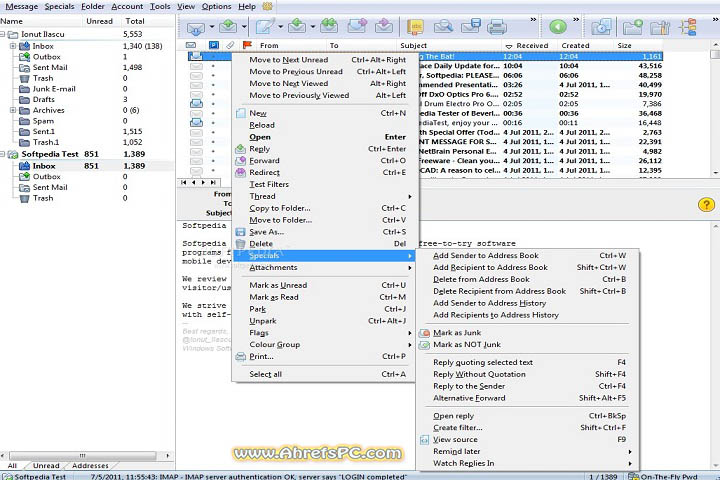Select the Sent Mail folder under Ionut Ilascu
Viewport: 720px width, 480px height.
pos(50,68)
